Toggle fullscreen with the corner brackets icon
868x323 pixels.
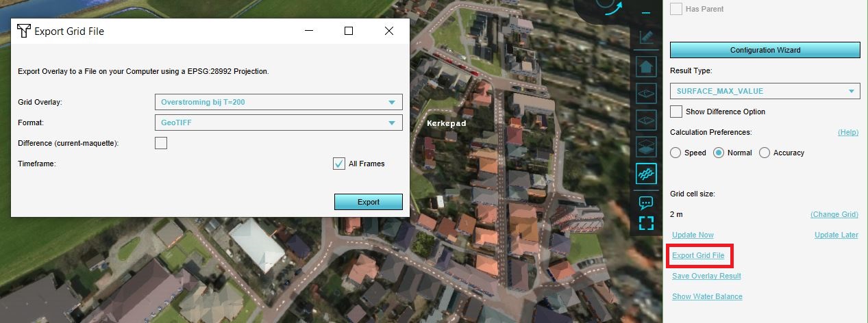[x=646, y=223]
